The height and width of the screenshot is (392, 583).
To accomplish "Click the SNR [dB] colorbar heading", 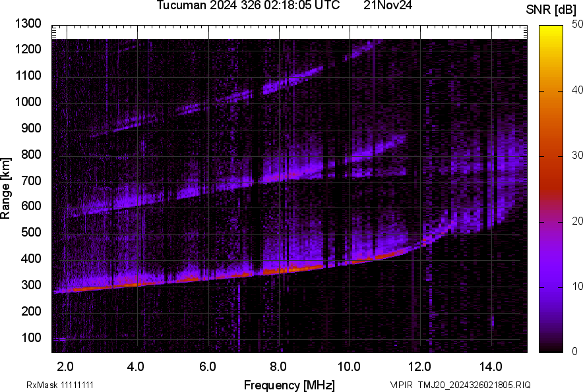I will 552,9.
